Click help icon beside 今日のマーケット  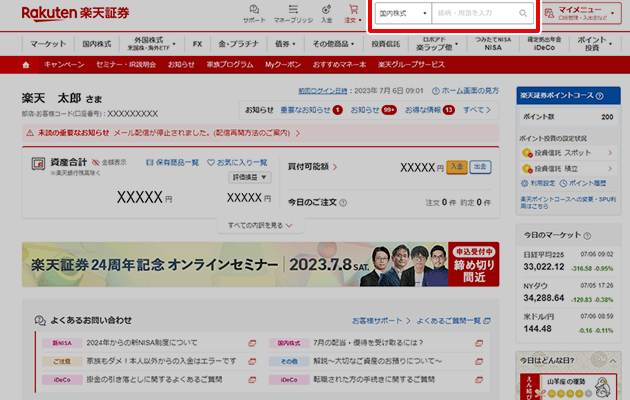coord(587,236)
